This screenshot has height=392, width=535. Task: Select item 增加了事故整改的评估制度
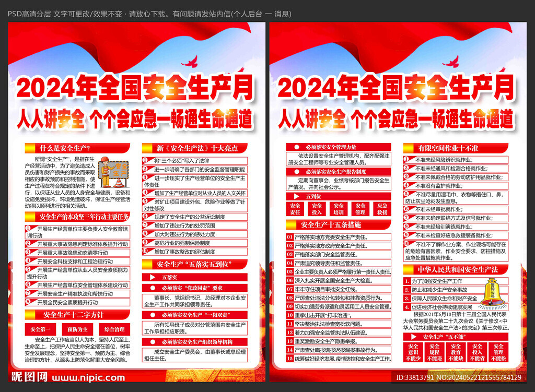coord(194,252)
